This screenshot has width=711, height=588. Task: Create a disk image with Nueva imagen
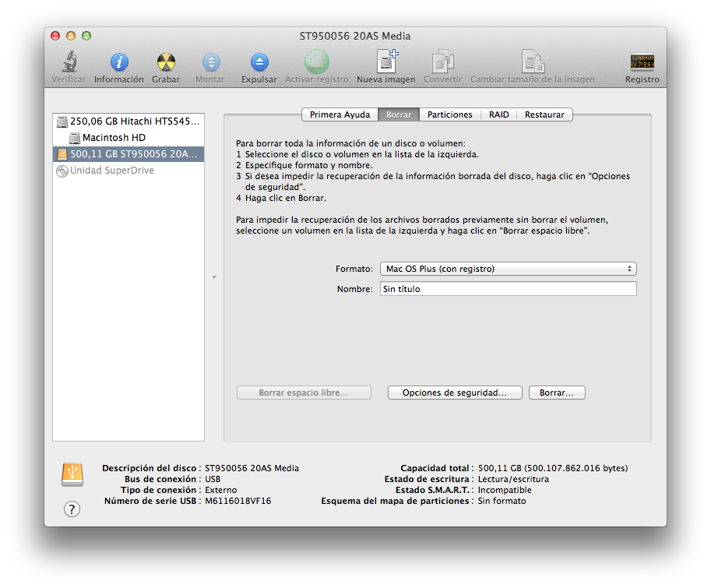385,62
